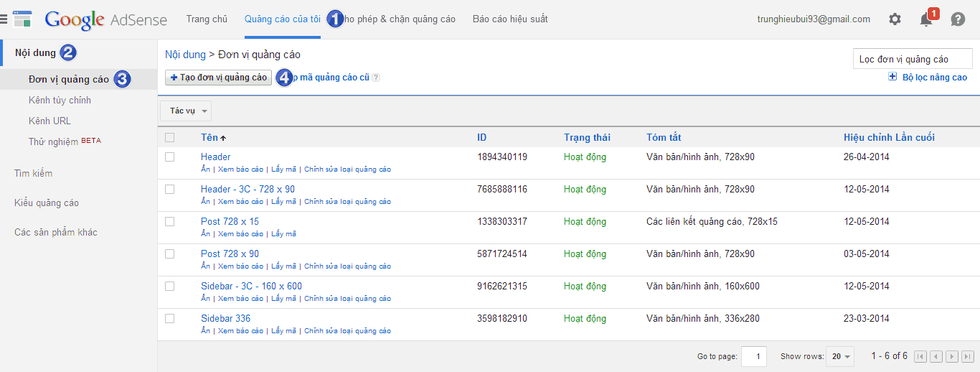Click Xem báo cáo under Header - 3C - 728 x 90
980x372 pixels.
240,202
